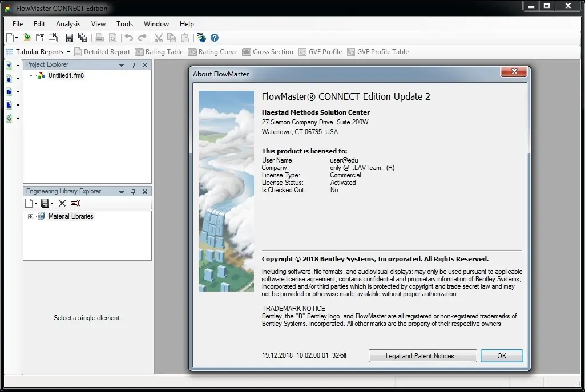585x392 pixels.
Task: Close the Engineering Library Explorer panel
Action: [x=145, y=192]
